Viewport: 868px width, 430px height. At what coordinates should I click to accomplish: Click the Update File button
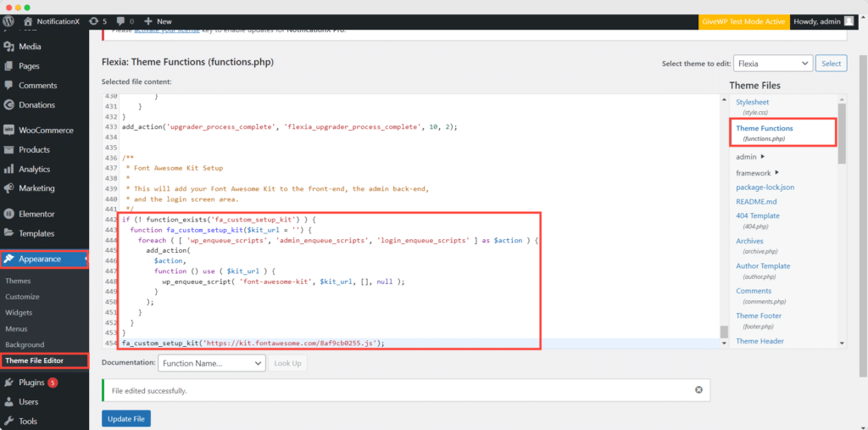126,419
